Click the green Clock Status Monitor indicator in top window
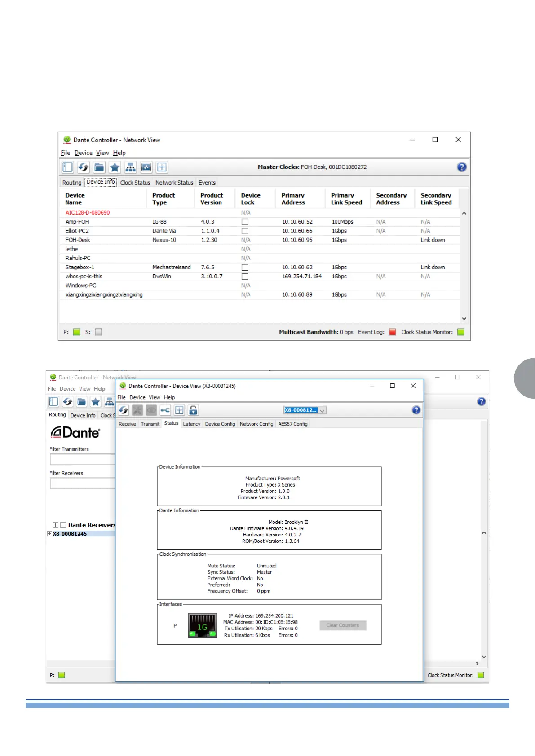This screenshot has height=756, width=535. click(461, 332)
